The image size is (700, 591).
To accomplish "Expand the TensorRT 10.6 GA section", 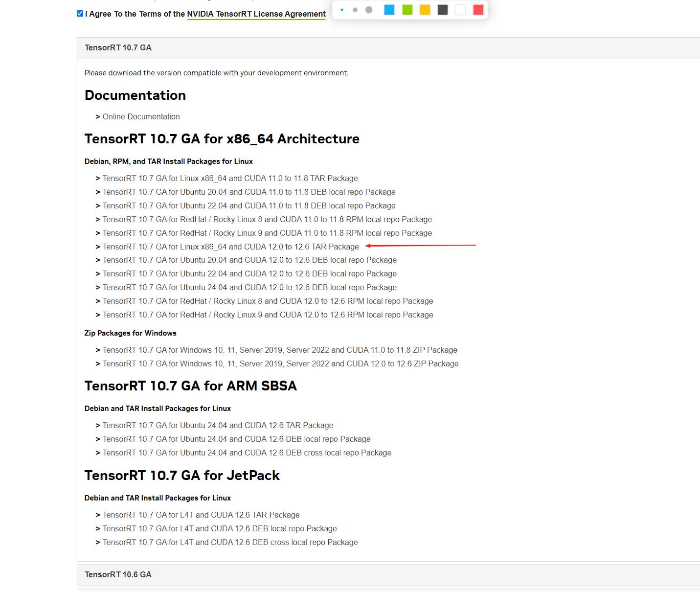I will pos(118,575).
